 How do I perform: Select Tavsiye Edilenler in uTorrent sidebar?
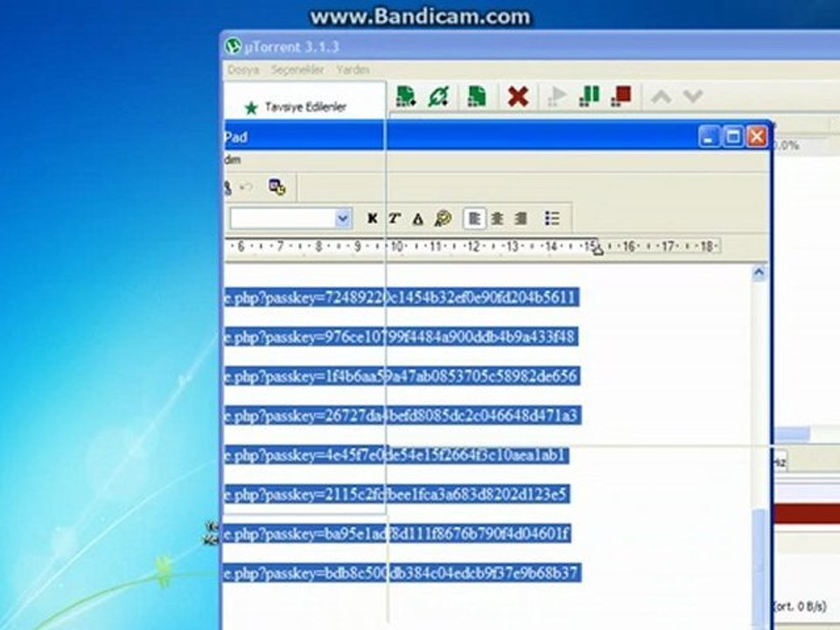[305, 107]
